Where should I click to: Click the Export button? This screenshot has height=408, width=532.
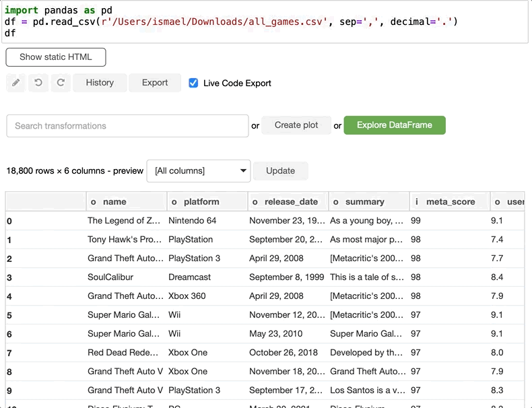click(x=155, y=83)
